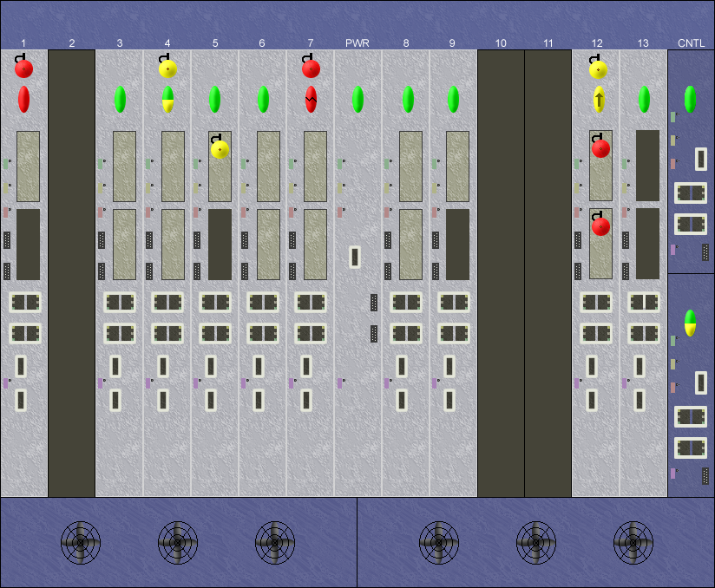Image resolution: width=715 pixels, height=588 pixels.
Task: Click upper small port at bottom of slot 4
Action: pos(163,367)
